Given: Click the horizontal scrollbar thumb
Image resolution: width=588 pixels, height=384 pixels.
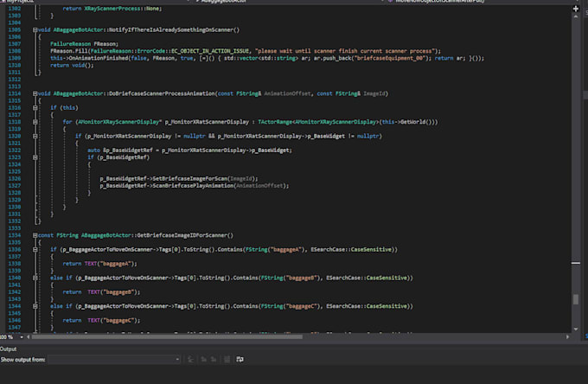Looking at the screenshot, I should (167, 337).
